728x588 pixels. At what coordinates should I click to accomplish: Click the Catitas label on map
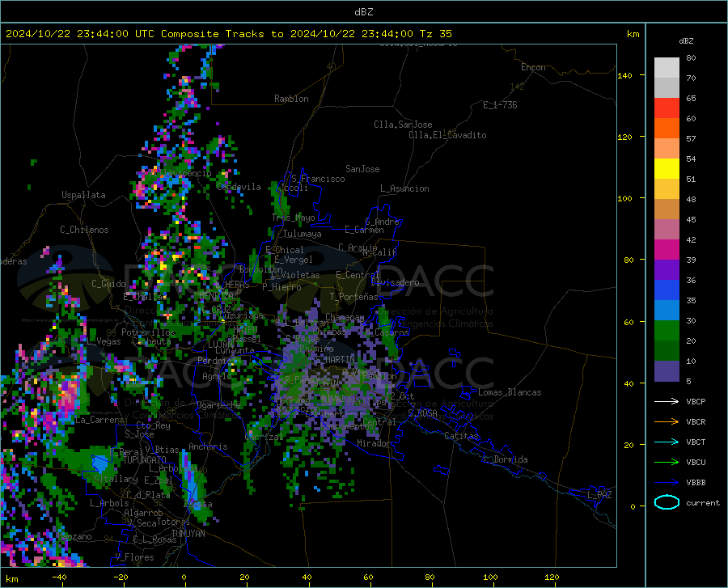click(461, 436)
